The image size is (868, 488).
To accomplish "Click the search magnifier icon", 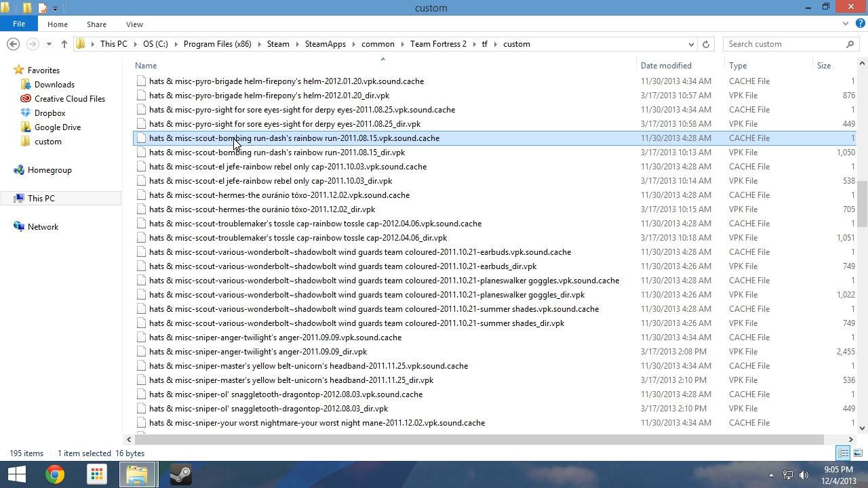I will click(850, 44).
